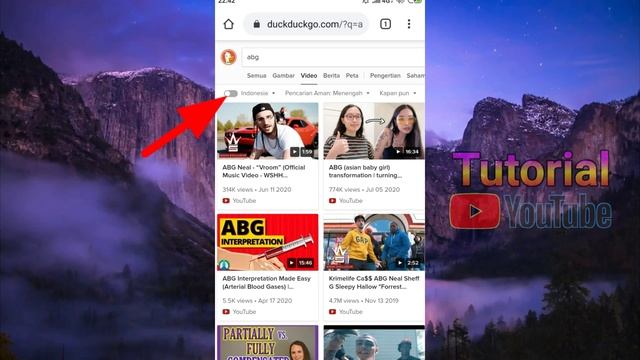Click YouTube icon under ABG Neal Vroom
The width and height of the screenshot is (640, 360).
coord(226,200)
